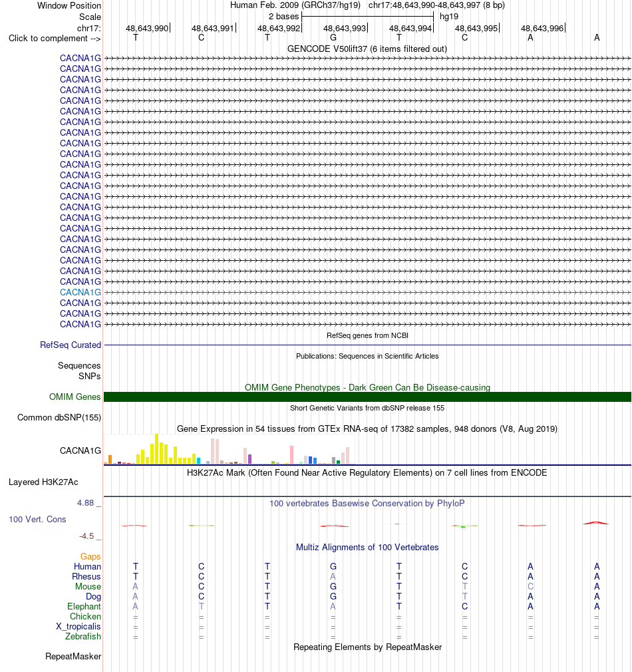Screen dimensions: 632x672
Task: Click the 4.88 PhyloP upper scale value
Action: pyautogui.click(x=85, y=503)
